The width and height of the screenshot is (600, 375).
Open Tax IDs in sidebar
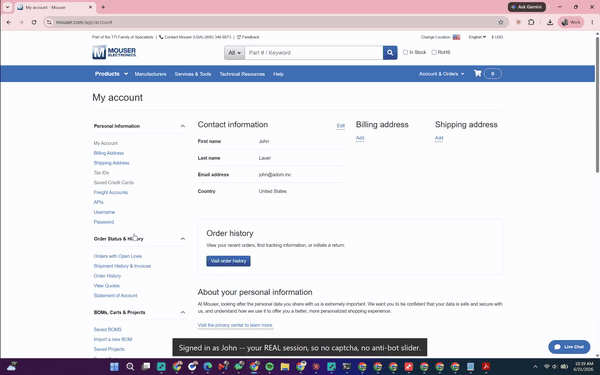pos(101,173)
